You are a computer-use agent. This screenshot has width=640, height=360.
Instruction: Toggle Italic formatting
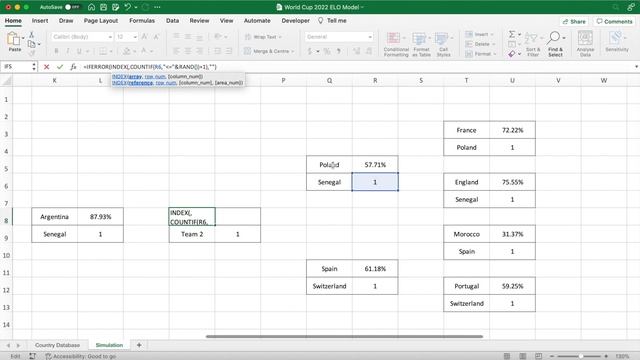click(68, 51)
